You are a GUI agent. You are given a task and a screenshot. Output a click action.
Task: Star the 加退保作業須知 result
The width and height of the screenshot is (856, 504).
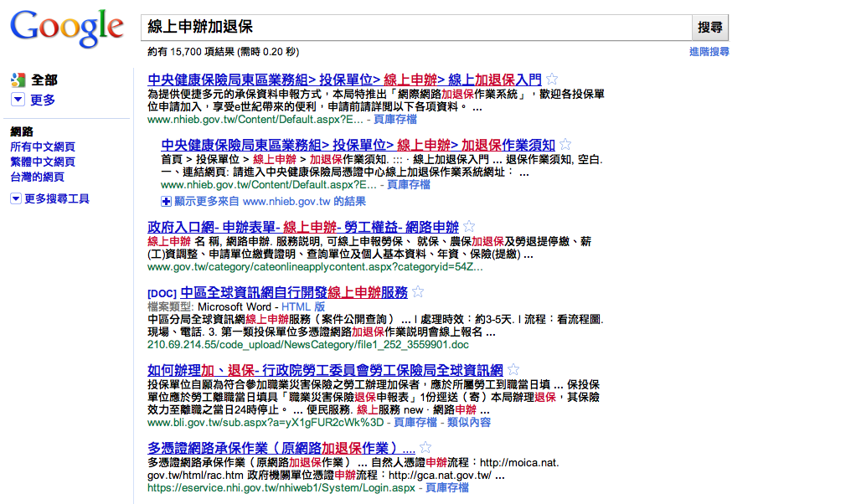pos(565,145)
